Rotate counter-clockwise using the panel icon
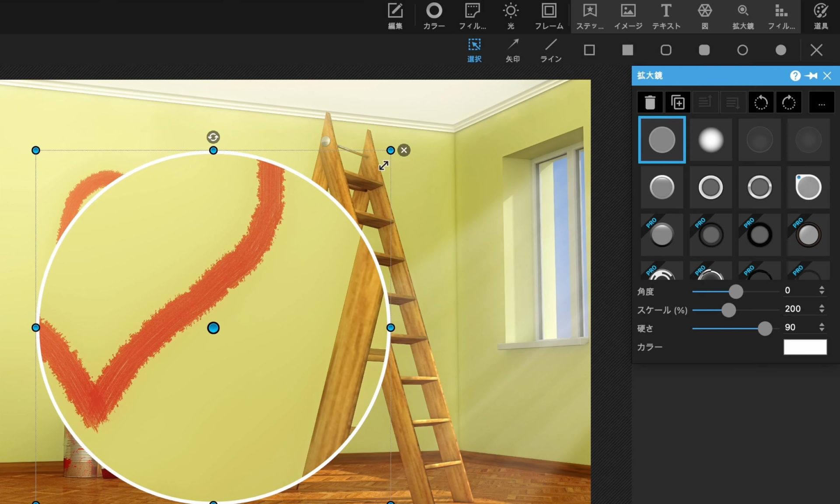 click(x=761, y=102)
